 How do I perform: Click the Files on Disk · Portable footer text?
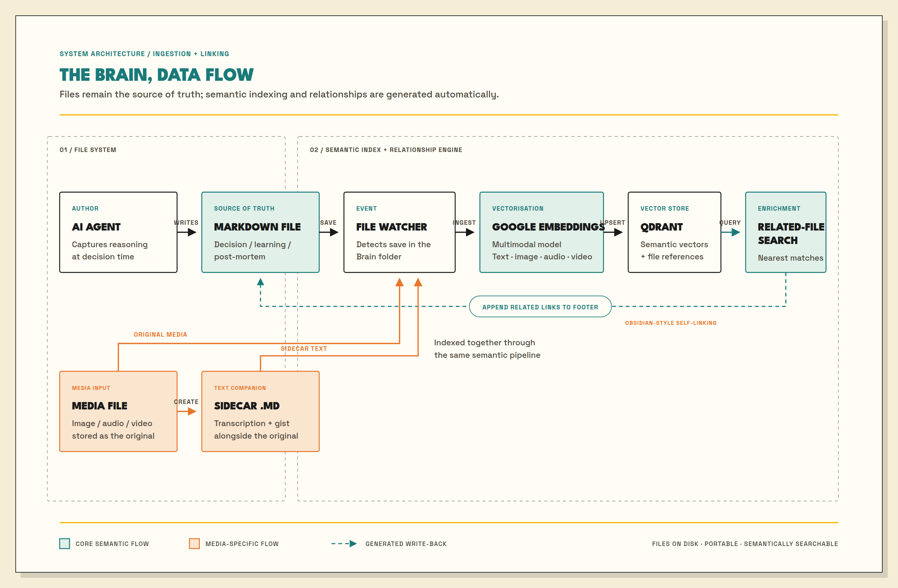(745, 543)
